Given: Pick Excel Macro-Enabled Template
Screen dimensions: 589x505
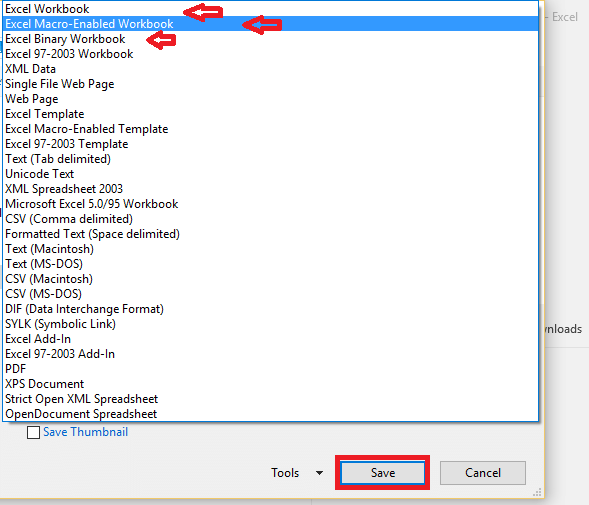Looking at the screenshot, I should click(270, 129).
